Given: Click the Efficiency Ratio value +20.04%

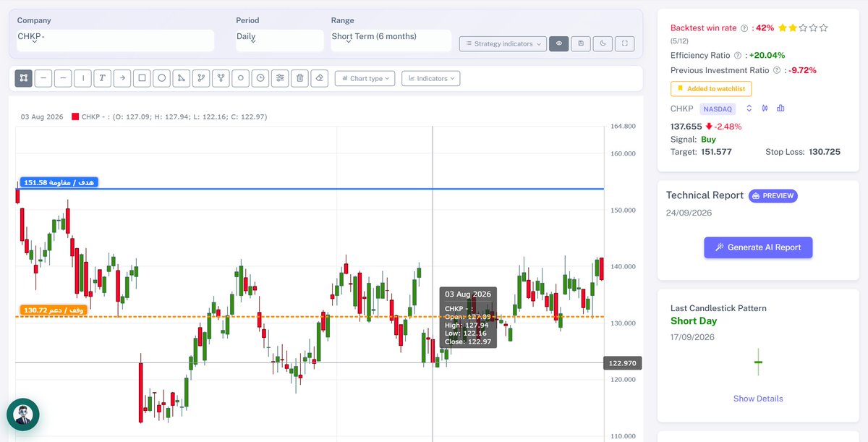Looking at the screenshot, I should point(767,56).
